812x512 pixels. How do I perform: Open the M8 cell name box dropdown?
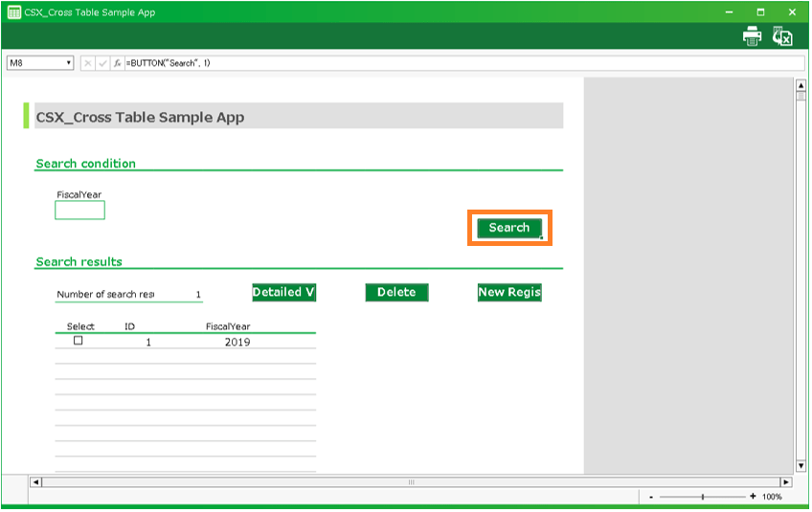click(x=69, y=63)
